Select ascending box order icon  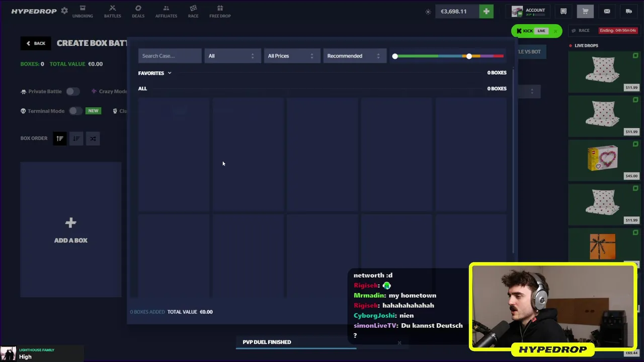click(x=59, y=138)
